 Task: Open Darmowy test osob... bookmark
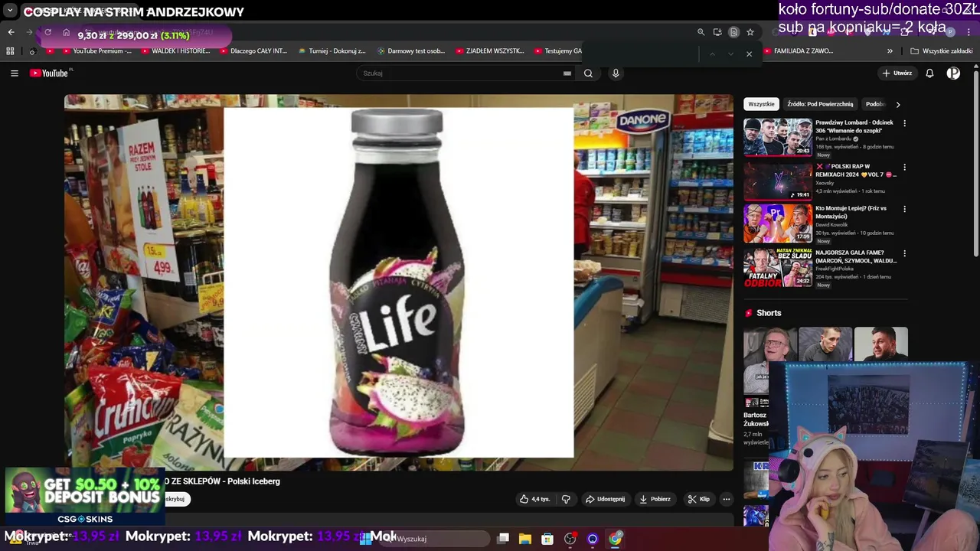pyautogui.click(x=411, y=51)
